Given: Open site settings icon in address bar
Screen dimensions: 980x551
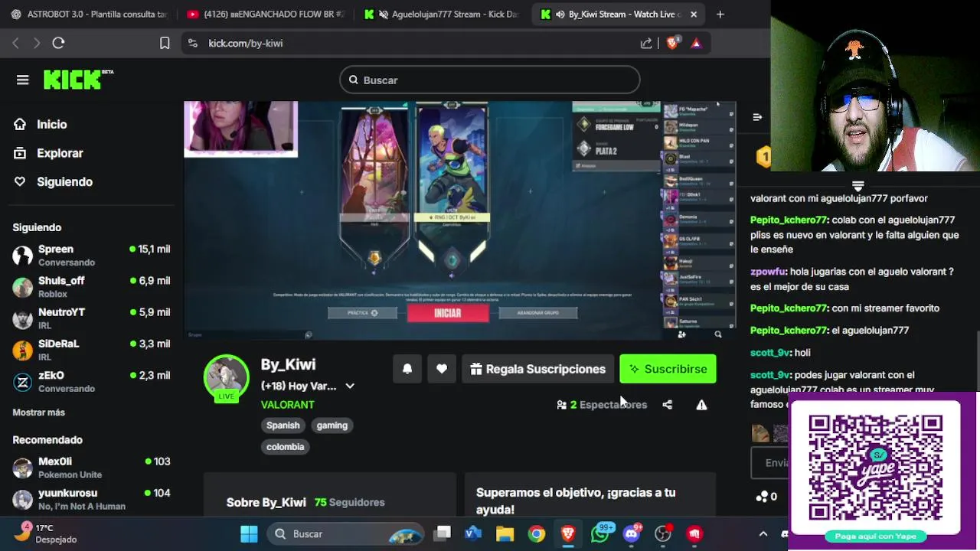Looking at the screenshot, I should point(193,43).
